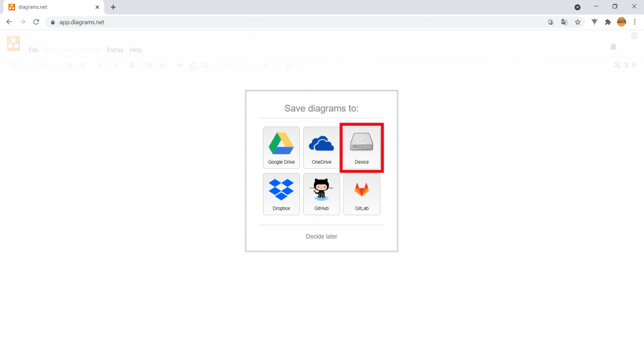644x345 pixels.
Task: Collapse the toolbar with double chevron
Action: (634, 65)
